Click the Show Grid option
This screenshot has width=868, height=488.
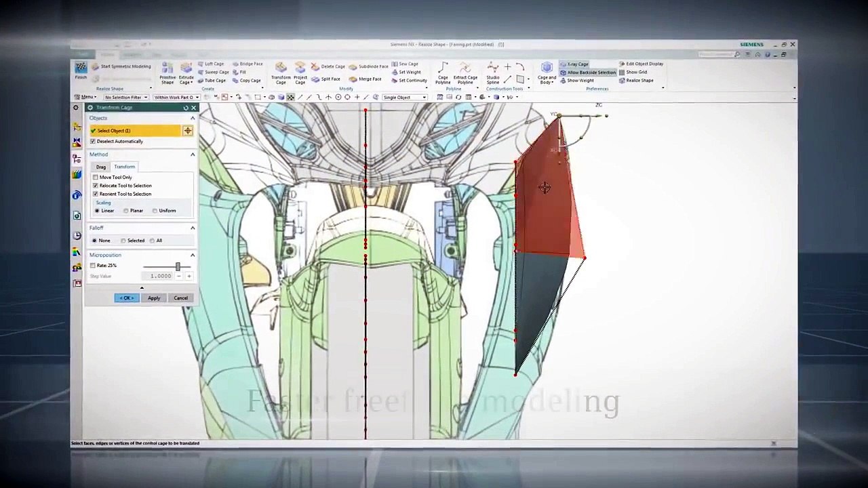pyautogui.click(x=633, y=72)
